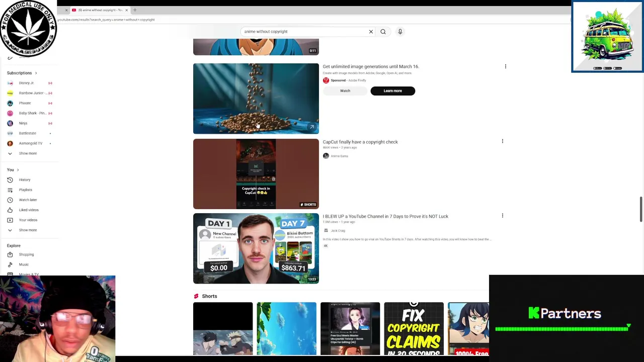Click external link icon on coffee beans ad
The height and width of the screenshot is (362, 644).
(312, 127)
